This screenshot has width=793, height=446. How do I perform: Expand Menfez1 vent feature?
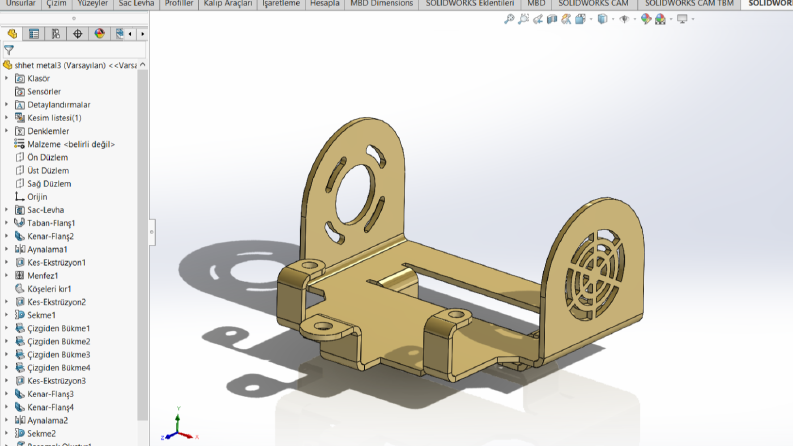pos(7,276)
